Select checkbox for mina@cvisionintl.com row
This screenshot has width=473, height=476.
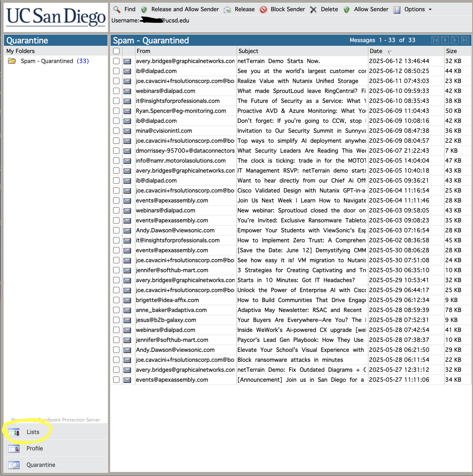pyautogui.click(x=116, y=131)
